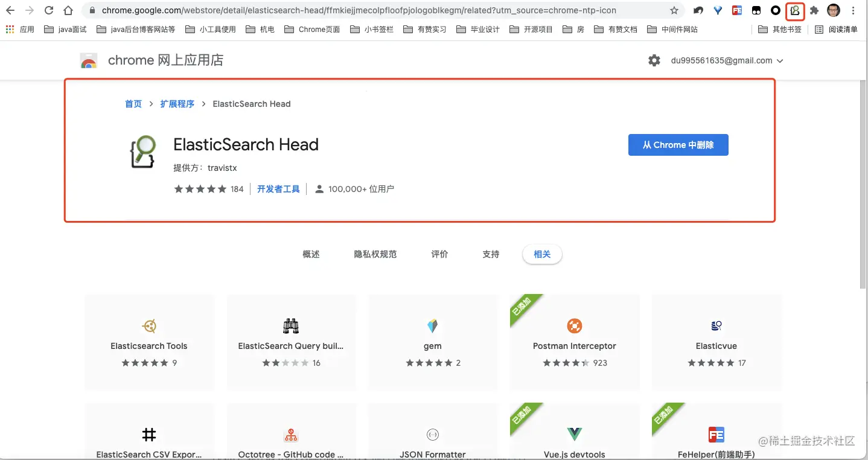The width and height of the screenshot is (868, 460).
Task: Switch to the 支持 tab
Action: coord(491,254)
